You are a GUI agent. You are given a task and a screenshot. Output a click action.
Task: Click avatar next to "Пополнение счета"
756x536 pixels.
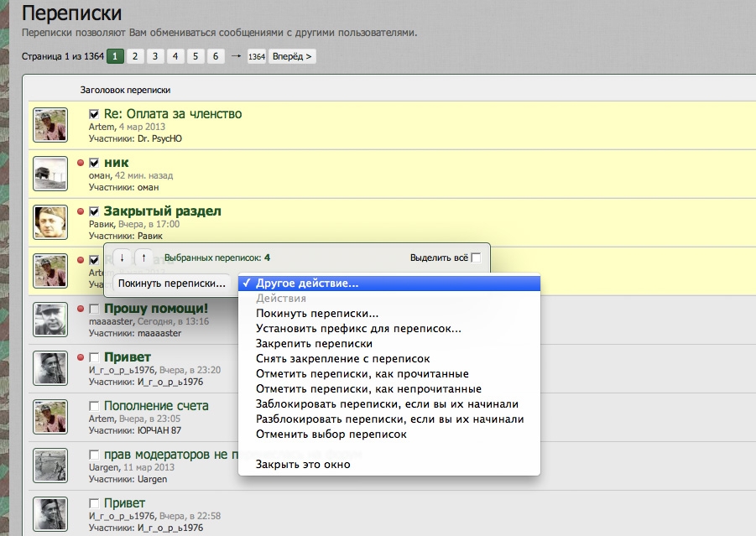tap(50, 417)
